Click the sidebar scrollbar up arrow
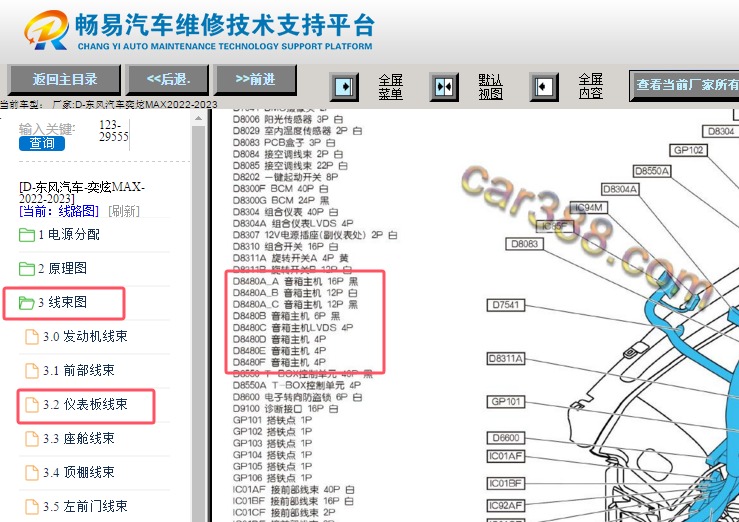Viewport: 739px width, 522px height. coord(198,118)
